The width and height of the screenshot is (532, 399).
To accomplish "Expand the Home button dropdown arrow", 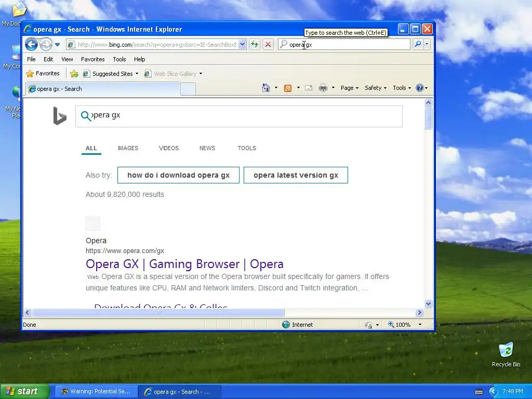I will [276, 88].
